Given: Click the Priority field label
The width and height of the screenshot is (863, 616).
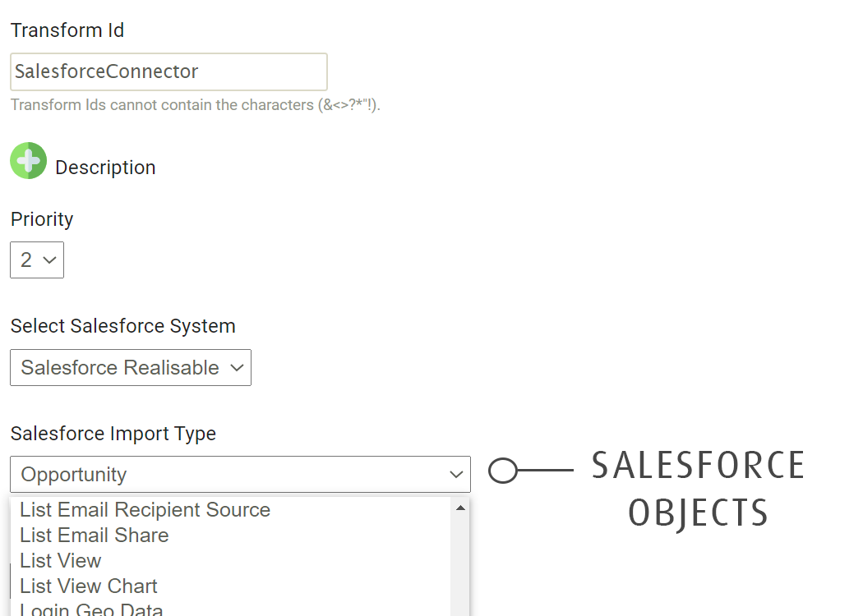Looking at the screenshot, I should tap(42, 219).
